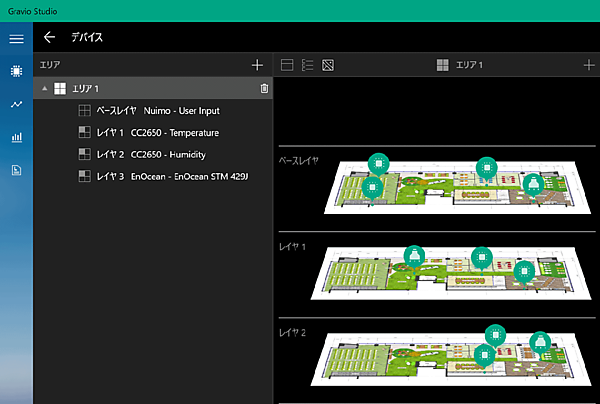Click the back arrow beside デバイス
This screenshot has height=404, width=600.
coord(50,38)
